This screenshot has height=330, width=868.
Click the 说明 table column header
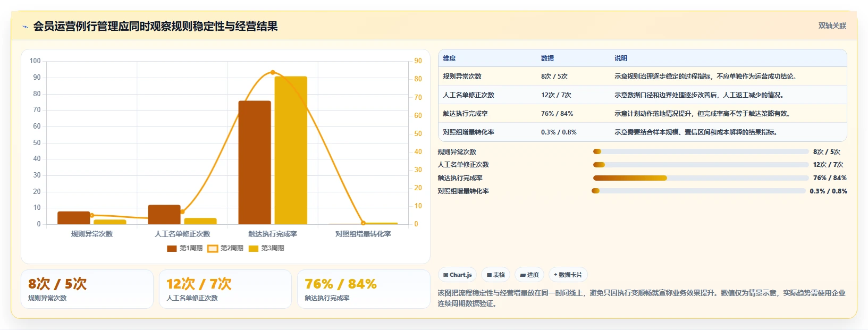621,58
